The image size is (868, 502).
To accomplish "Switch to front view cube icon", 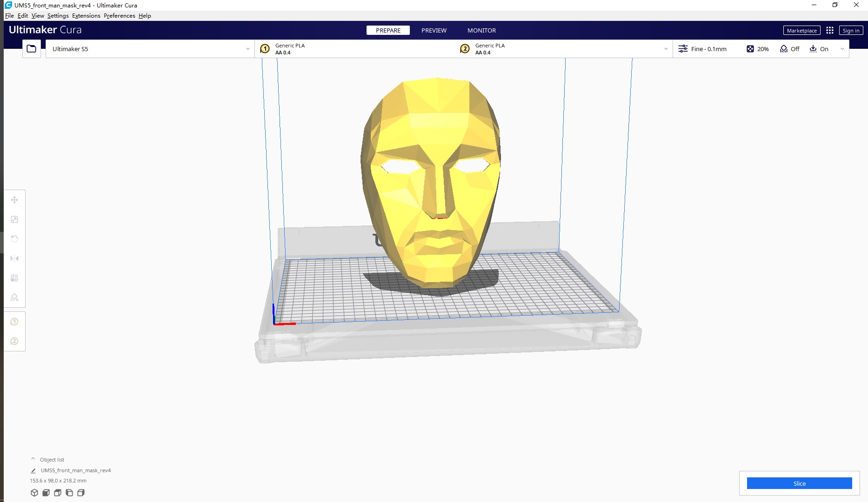I will (x=46, y=493).
